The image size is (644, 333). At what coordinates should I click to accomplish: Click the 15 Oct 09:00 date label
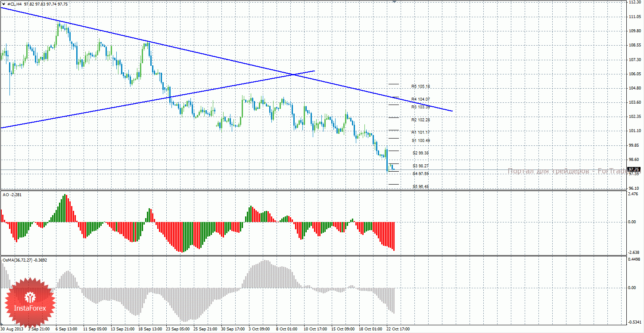(x=342, y=329)
